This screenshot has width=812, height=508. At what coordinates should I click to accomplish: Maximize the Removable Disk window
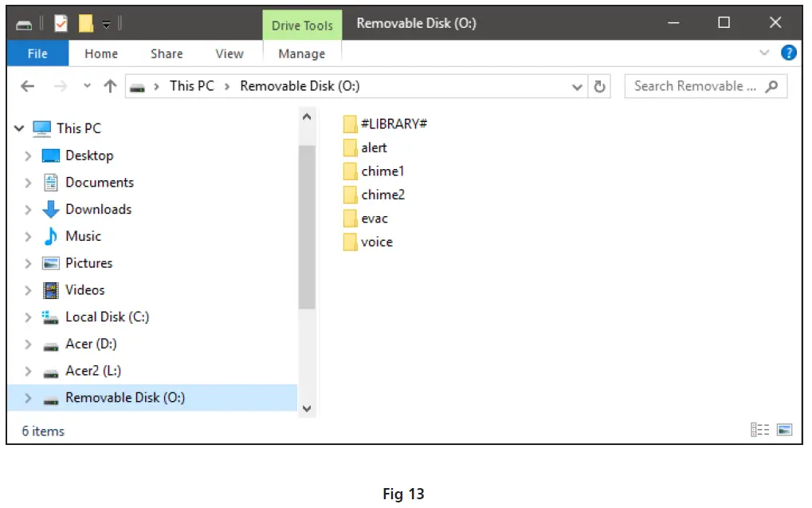(724, 23)
